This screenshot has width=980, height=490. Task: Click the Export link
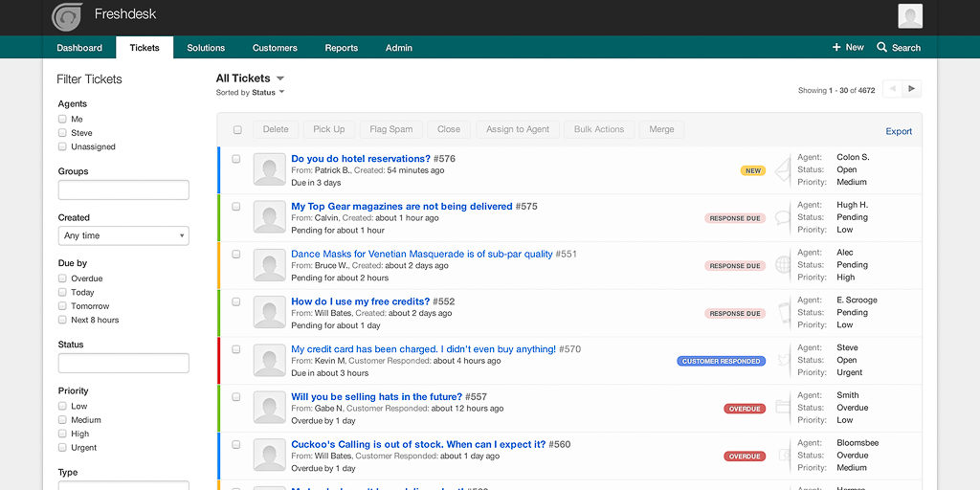click(899, 131)
